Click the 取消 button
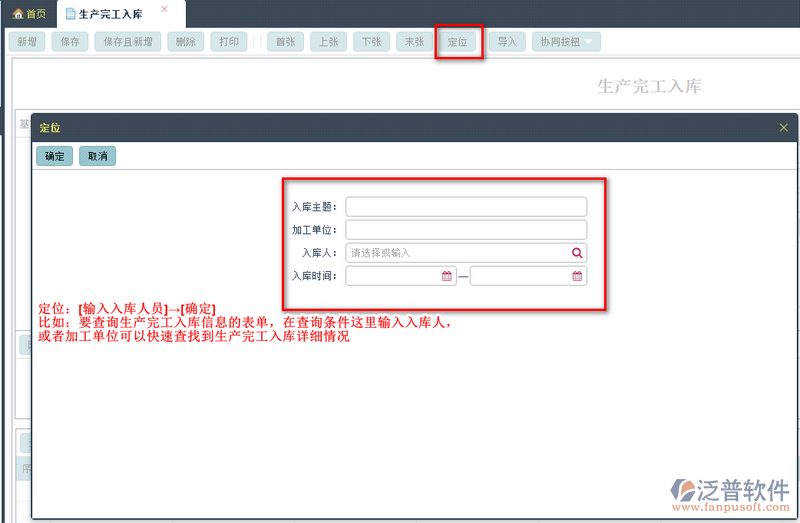This screenshot has width=800, height=523. [x=97, y=156]
